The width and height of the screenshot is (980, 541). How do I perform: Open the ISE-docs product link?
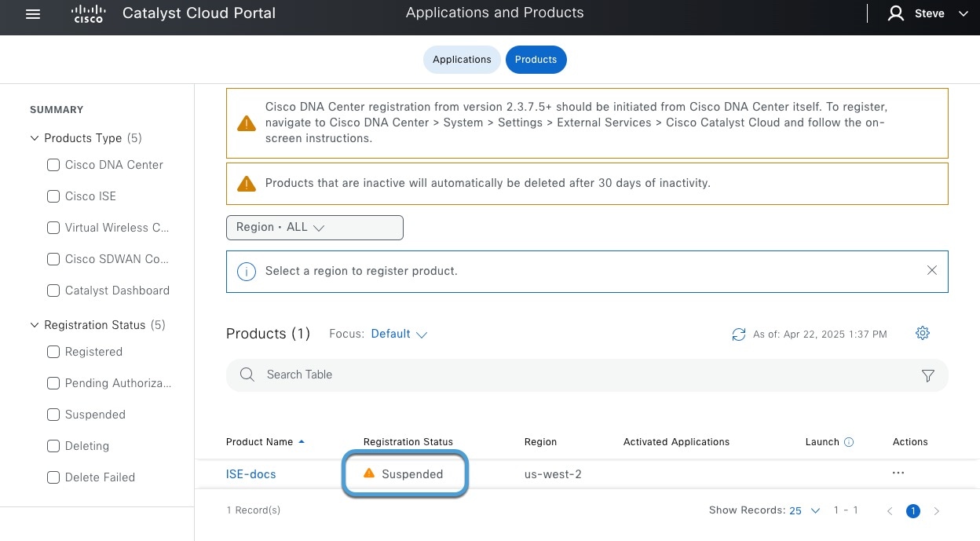pos(251,474)
